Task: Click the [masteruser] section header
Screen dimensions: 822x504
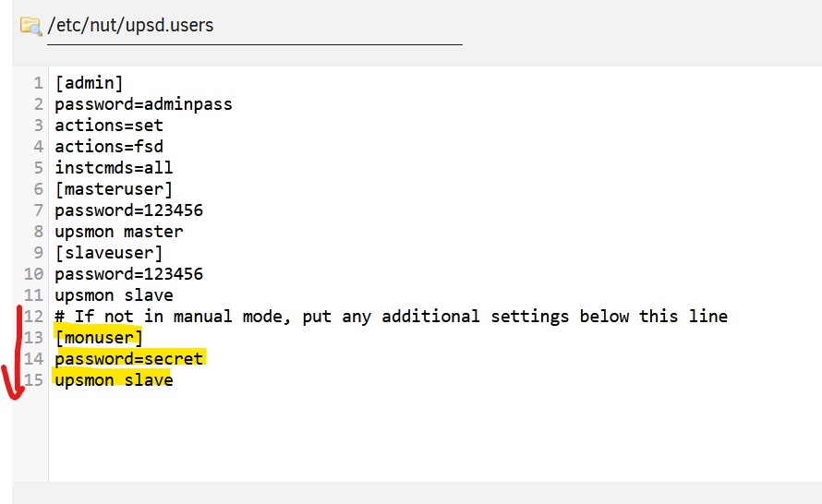Action: pyautogui.click(x=114, y=189)
